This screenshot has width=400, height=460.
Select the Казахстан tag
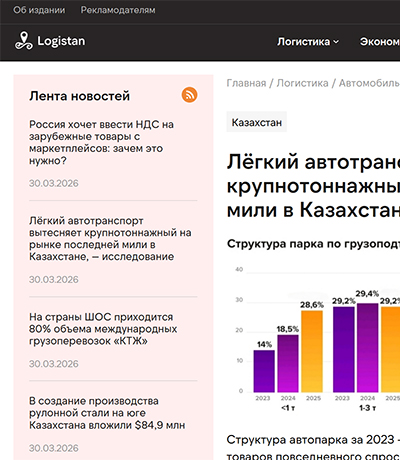tap(257, 122)
